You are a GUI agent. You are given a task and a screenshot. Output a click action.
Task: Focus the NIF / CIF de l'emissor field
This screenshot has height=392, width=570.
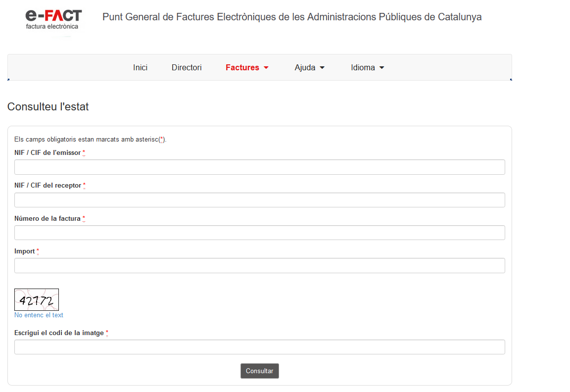coord(259,167)
